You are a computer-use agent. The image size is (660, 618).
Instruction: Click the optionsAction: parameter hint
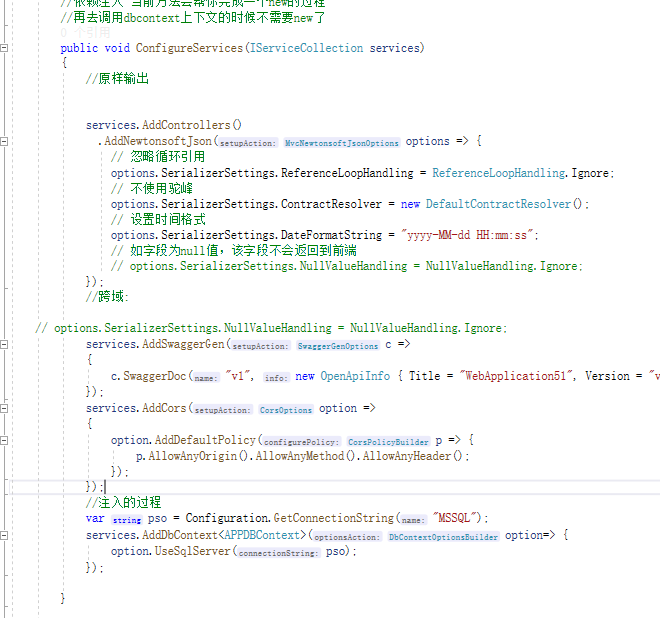coord(347,537)
